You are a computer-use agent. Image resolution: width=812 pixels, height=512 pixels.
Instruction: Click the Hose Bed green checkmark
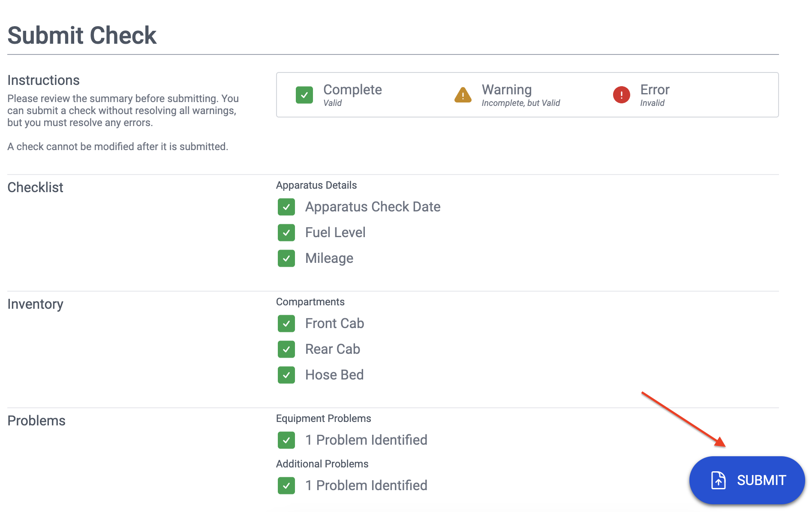point(286,375)
